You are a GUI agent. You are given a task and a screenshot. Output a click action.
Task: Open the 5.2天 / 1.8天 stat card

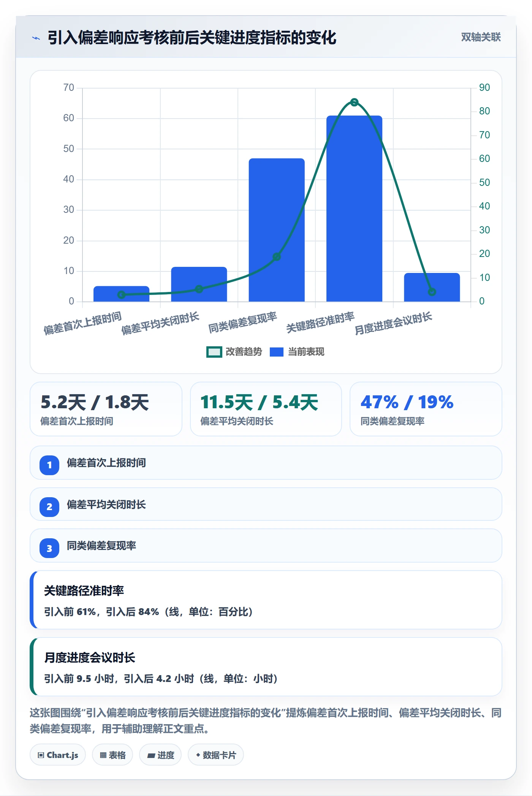click(x=106, y=409)
